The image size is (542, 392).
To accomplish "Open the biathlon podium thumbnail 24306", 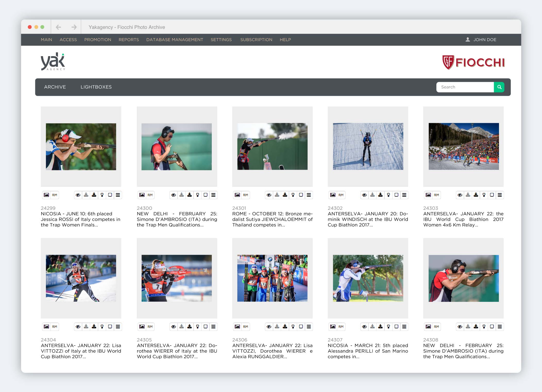I will [x=272, y=278].
